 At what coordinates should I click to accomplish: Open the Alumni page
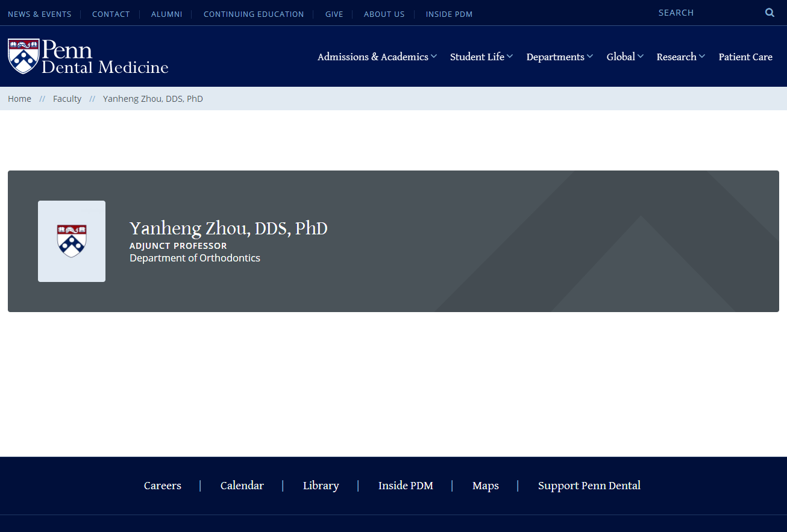pyautogui.click(x=166, y=14)
